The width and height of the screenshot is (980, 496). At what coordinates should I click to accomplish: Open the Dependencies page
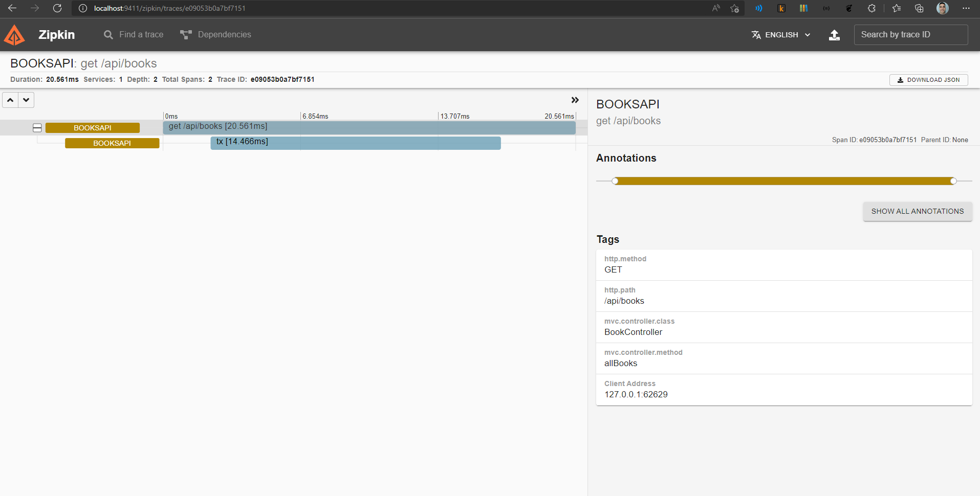point(215,35)
